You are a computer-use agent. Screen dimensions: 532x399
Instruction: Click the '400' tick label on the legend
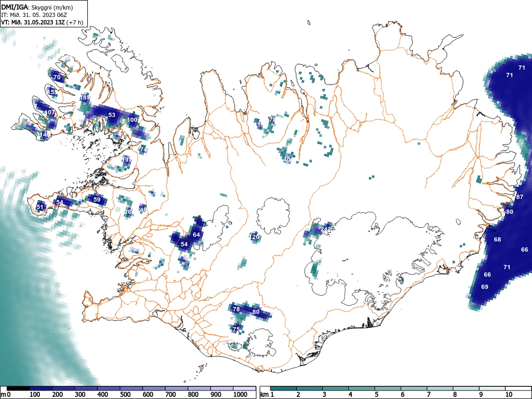click(x=103, y=395)
